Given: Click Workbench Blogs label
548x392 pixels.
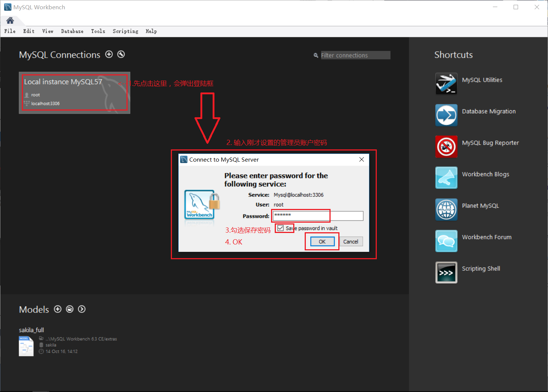Looking at the screenshot, I should [486, 174].
